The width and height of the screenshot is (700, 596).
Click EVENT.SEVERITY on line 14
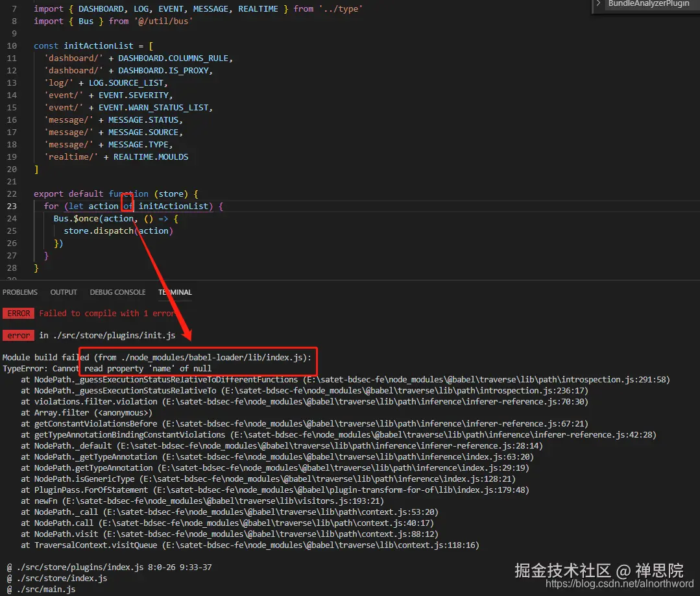134,95
